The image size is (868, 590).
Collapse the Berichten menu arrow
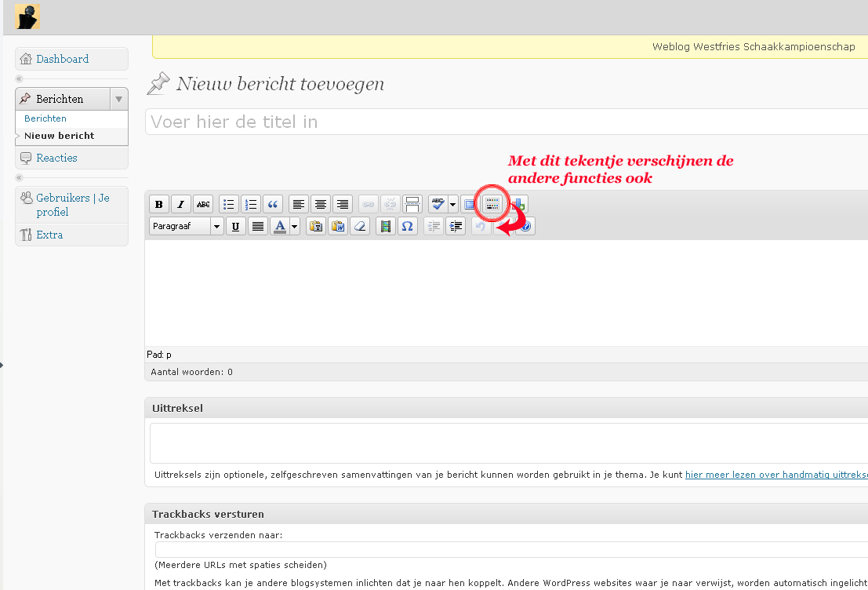coord(118,99)
